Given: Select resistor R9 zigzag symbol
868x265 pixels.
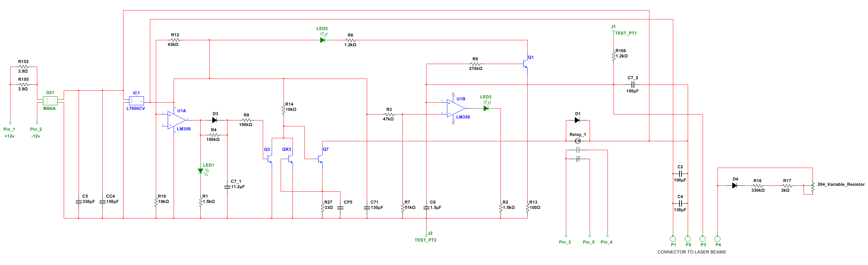Looking at the screenshot, I should (x=475, y=64).
